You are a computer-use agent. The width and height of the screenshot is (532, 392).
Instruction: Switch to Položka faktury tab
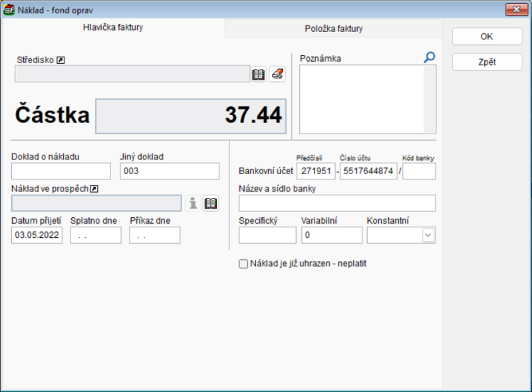pyautogui.click(x=333, y=29)
